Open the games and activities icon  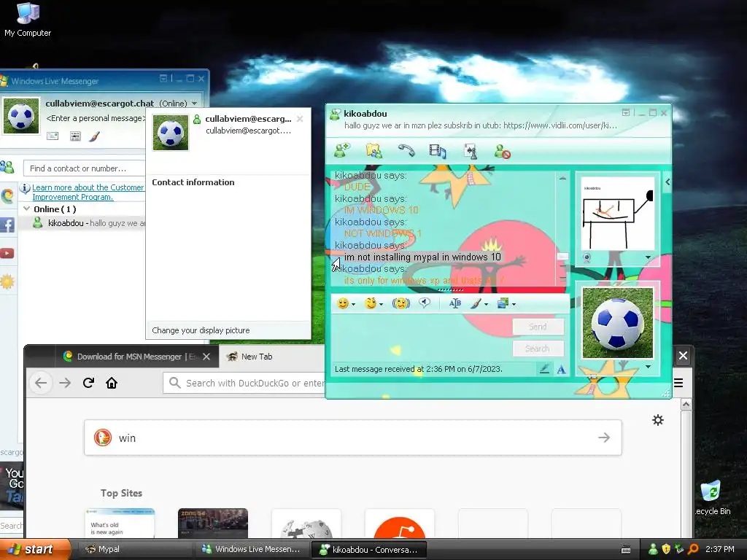[471, 151]
